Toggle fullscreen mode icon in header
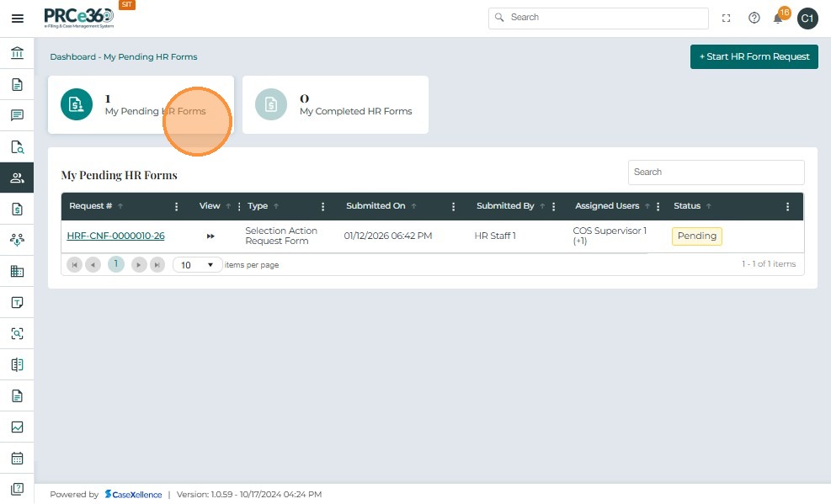Viewport: 831px width, 504px height. coord(726,18)
